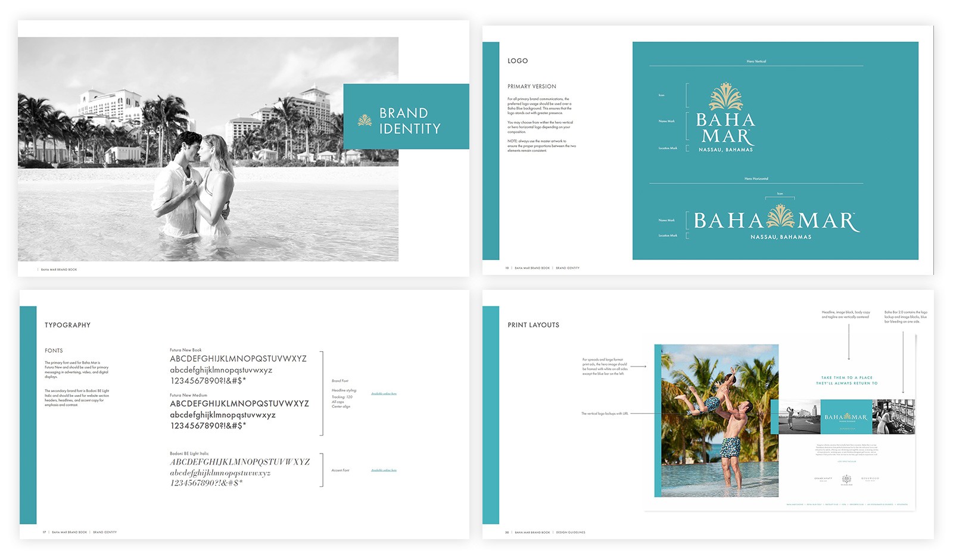This screenshot has height=560, width=953.
Task: Click the 'Hero Vertical' label
Action: tap(756, 61)
